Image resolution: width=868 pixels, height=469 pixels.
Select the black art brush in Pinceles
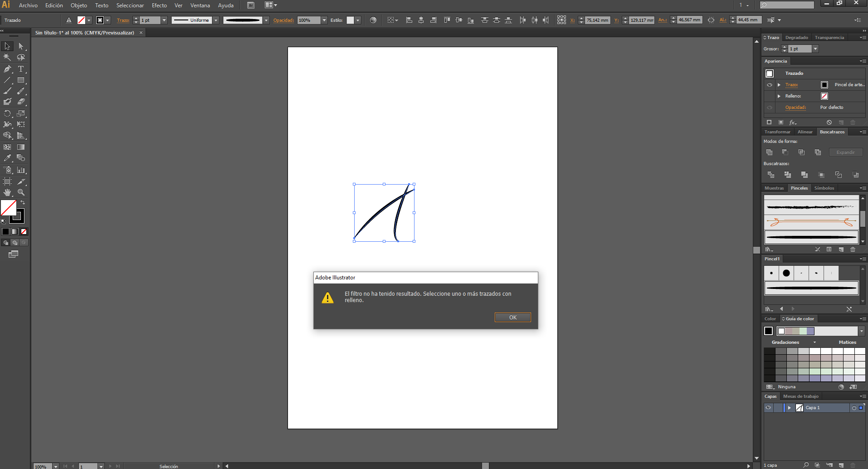811,237
